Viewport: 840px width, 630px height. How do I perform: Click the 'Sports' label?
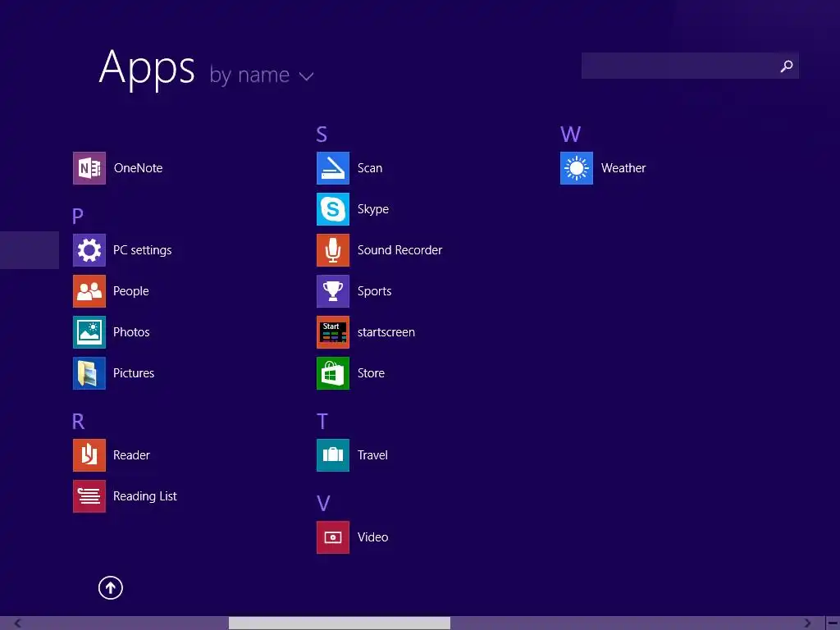point(374,291)
